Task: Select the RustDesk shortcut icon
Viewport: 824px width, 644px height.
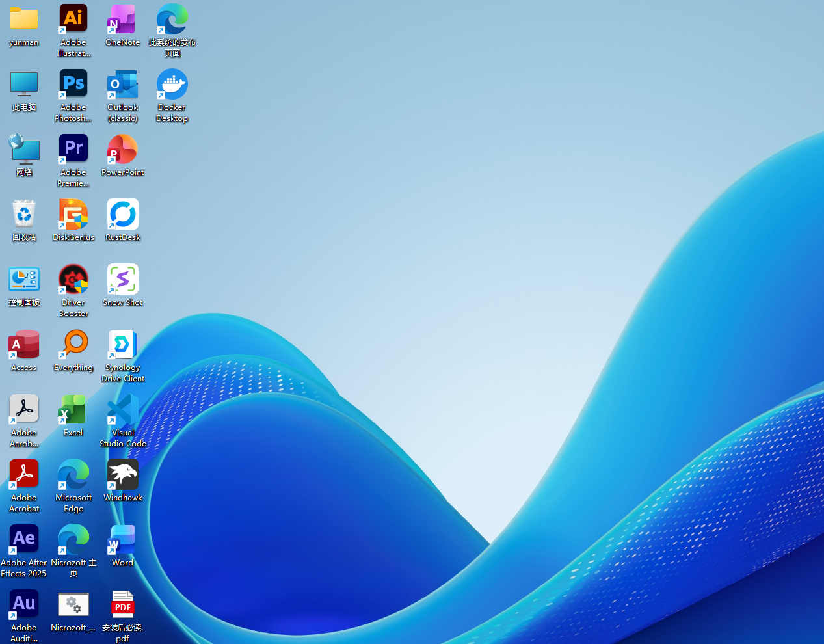Action: coord(122,215)
